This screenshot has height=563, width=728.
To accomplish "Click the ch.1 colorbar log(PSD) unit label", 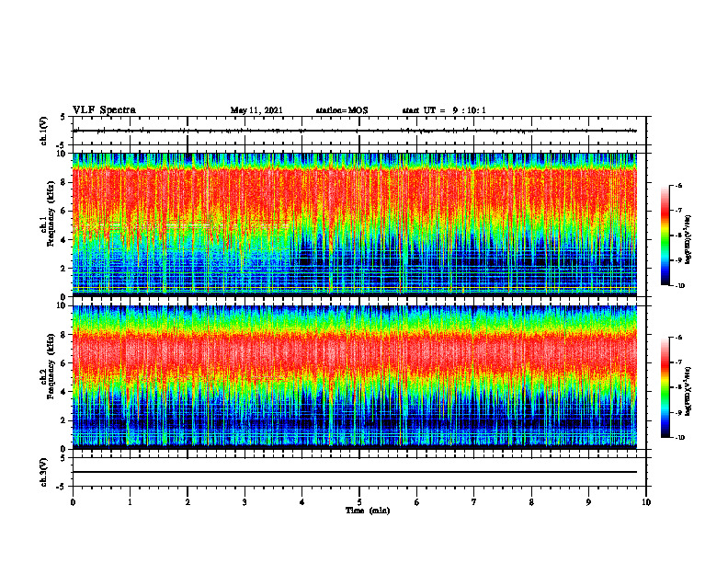I will 688,240.
